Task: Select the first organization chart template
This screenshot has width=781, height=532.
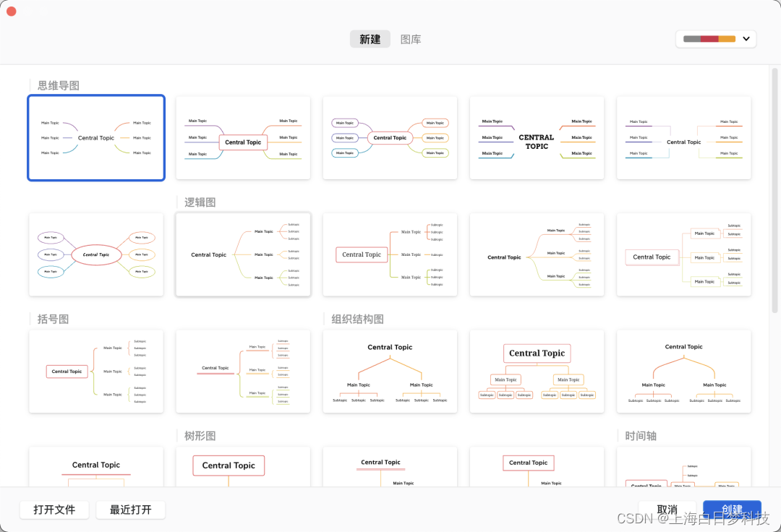Action: 390,372
